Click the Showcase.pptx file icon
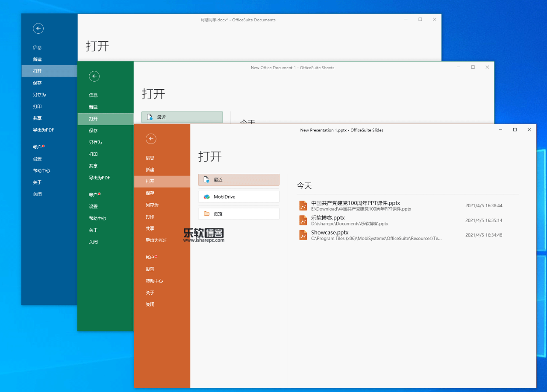The height and width of the screenshot is (392, 547). tap(303, 235)
